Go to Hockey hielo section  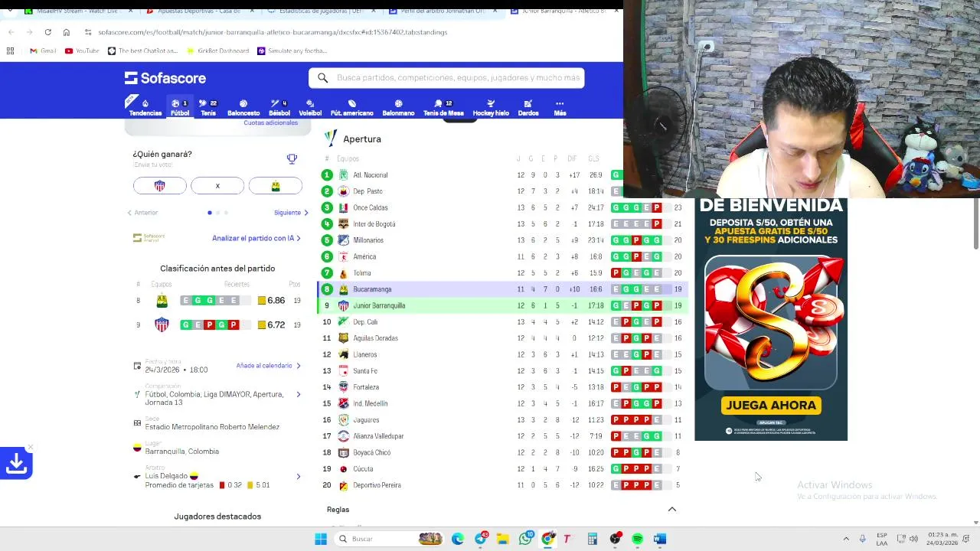[491, 107]
